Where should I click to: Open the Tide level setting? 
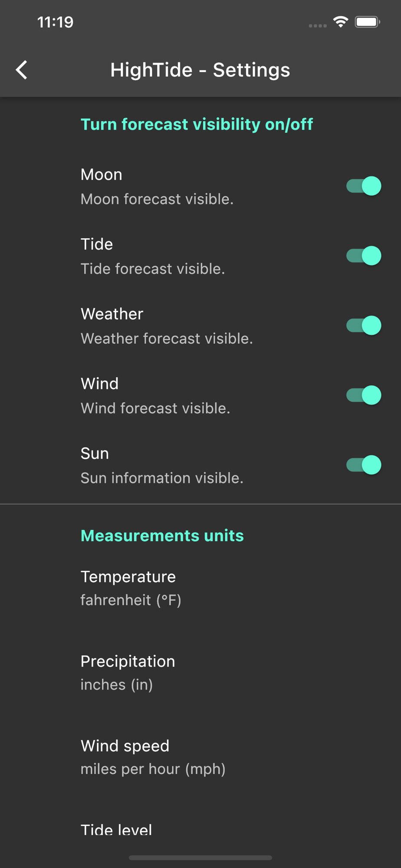click(x=200, y=830)
